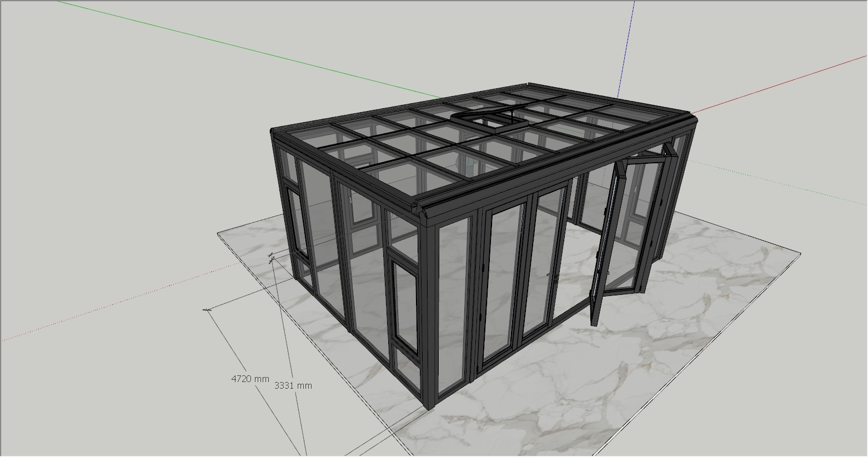Select the front corner post of sunroom
The image size is (868, 457).
pos(428,317)
